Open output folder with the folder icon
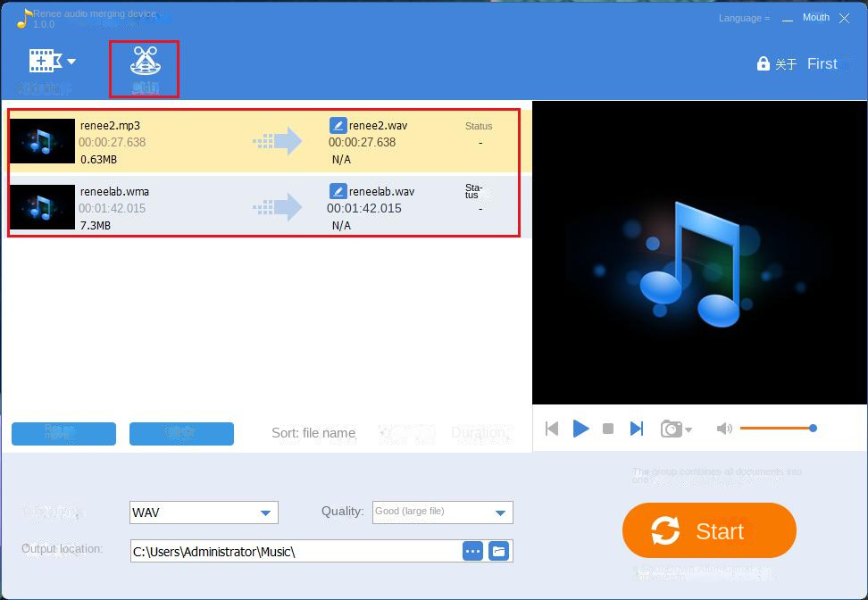 499,551
